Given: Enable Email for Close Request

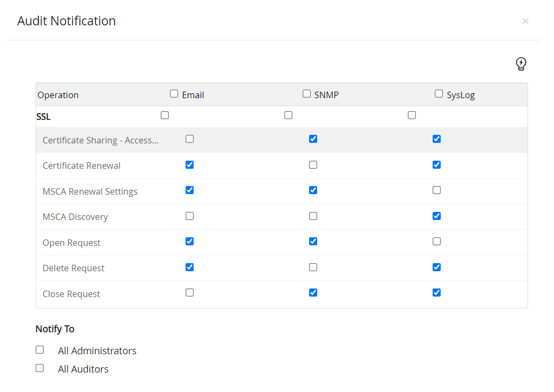Looking at the screenshot, I should 189,293.
